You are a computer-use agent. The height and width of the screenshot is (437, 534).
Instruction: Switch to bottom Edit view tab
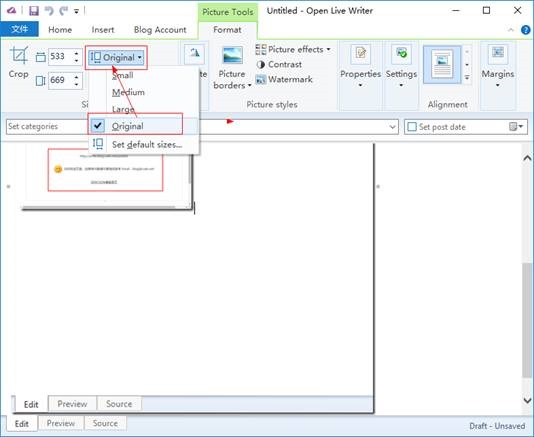pyautogui.click(x=21, y=424)
